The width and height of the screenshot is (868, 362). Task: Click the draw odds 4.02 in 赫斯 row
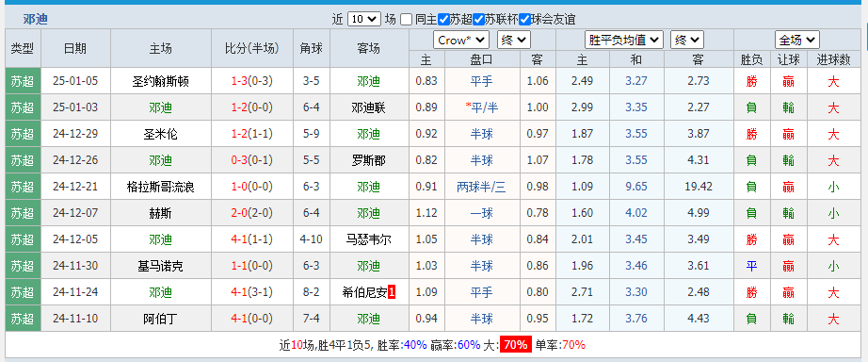(x=636, y=213)
